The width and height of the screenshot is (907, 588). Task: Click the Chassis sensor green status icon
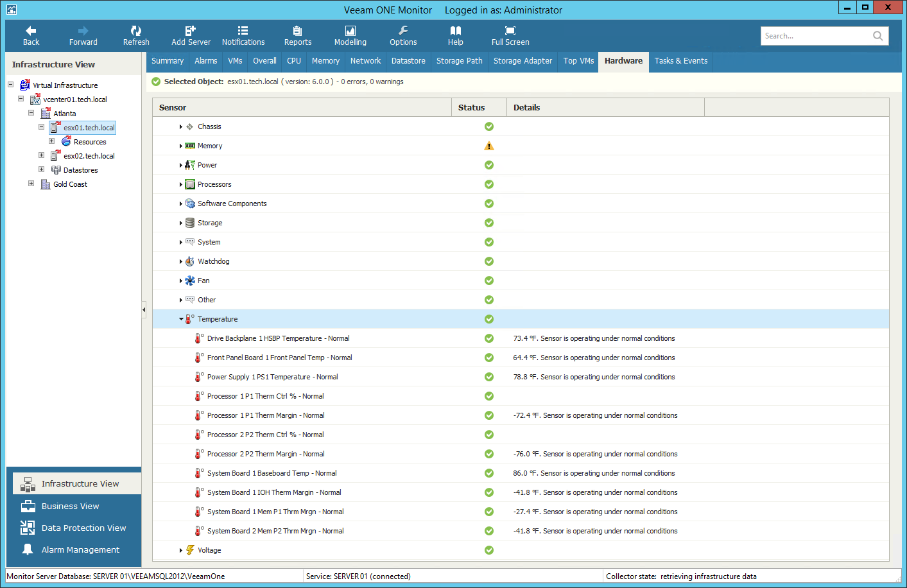489,126
